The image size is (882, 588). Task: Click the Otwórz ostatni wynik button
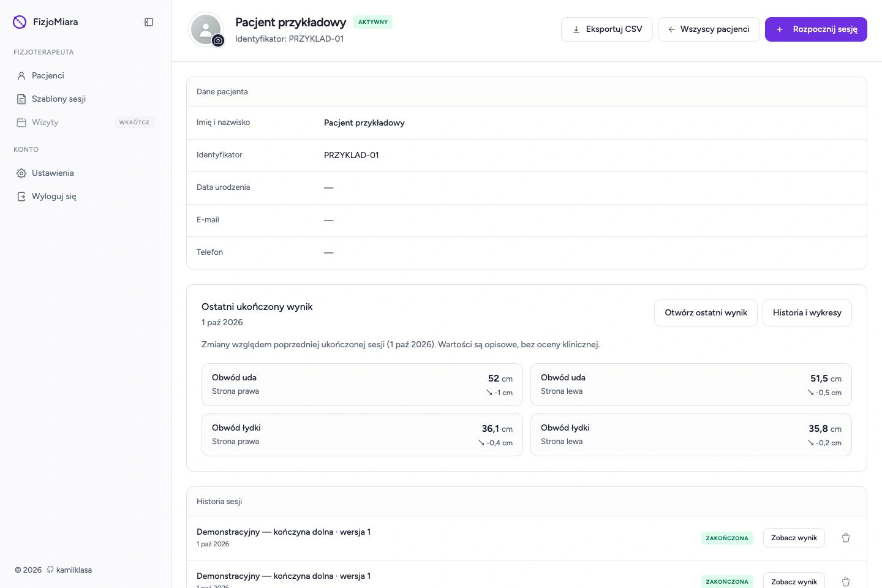[706, 313]
